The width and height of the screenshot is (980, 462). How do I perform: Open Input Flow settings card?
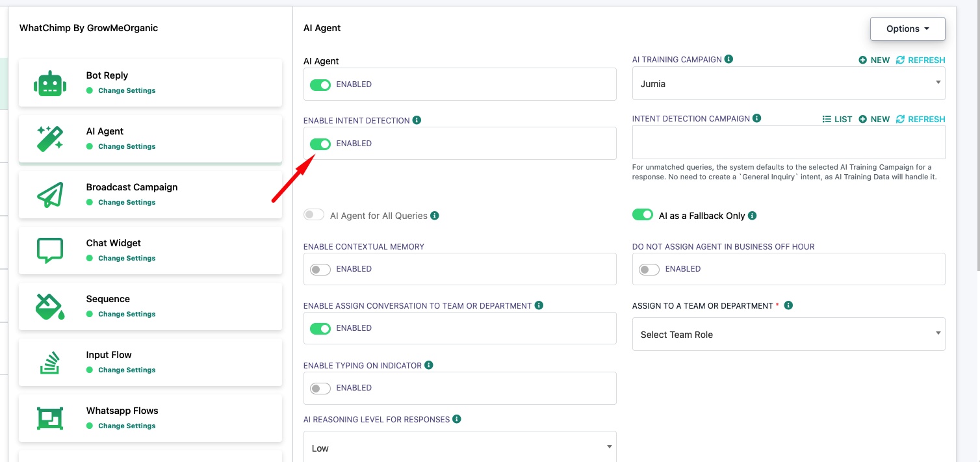point(150,363)
